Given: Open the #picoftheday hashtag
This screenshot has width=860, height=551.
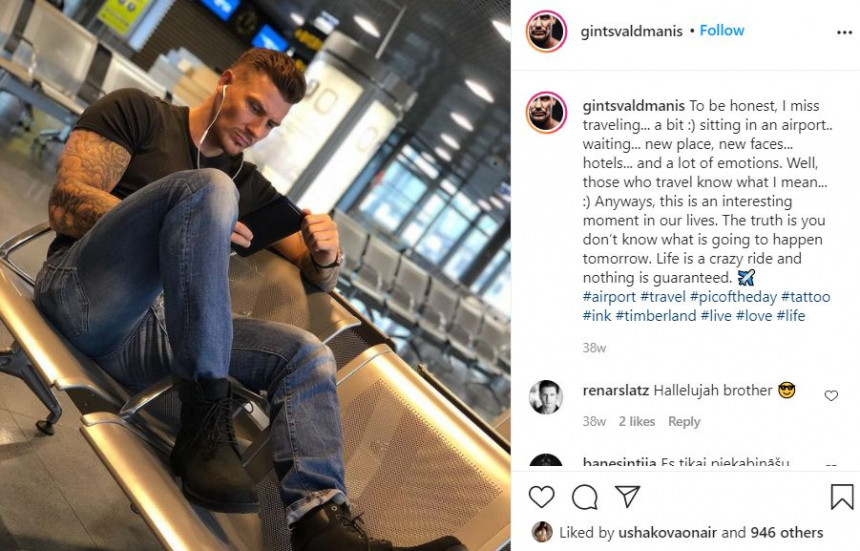Looking at the screenshot, I should pos(733,297).
